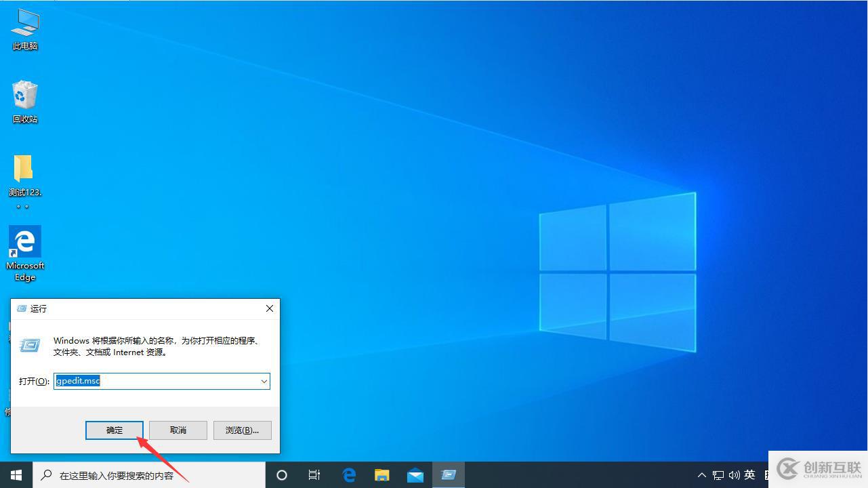
Task: Open Task View from the taskbar
Action: [314, 475]
